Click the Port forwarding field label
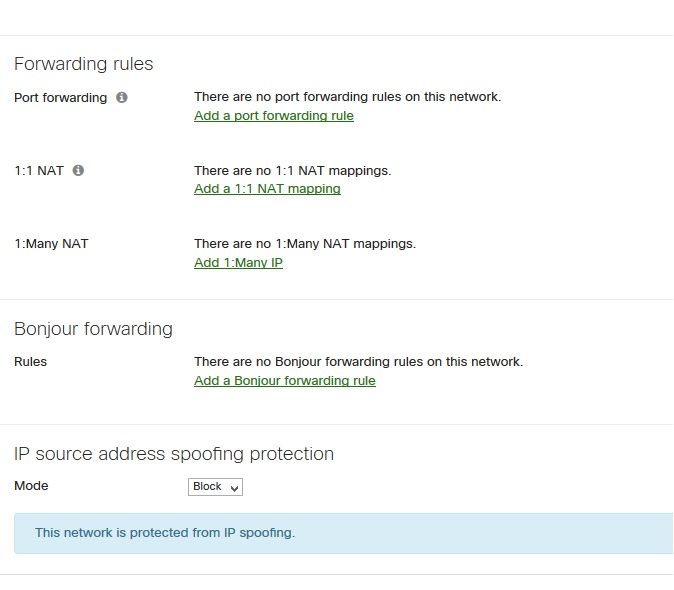 click(x=60, y=98)
